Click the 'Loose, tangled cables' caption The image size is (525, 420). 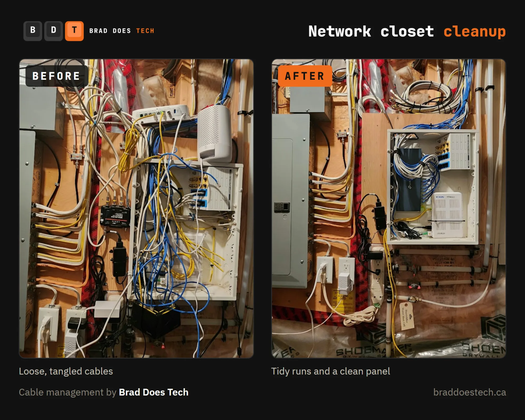pos(66,371)
